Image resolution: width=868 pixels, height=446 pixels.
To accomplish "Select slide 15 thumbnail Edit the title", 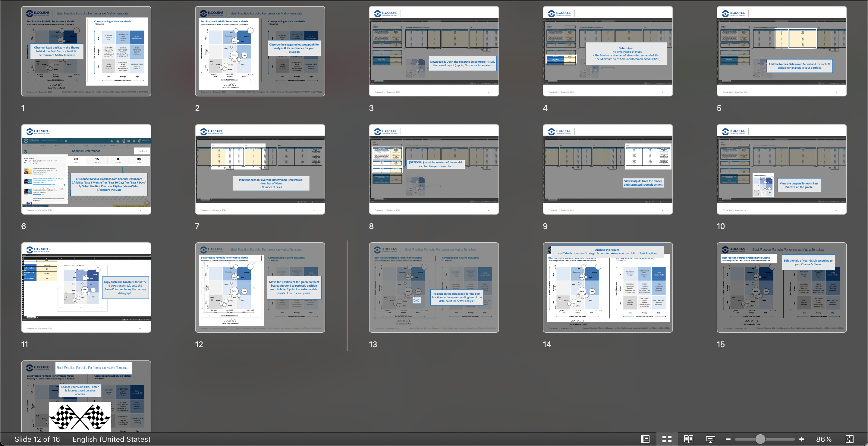I will pyautogui.click(x=782, y=287).
